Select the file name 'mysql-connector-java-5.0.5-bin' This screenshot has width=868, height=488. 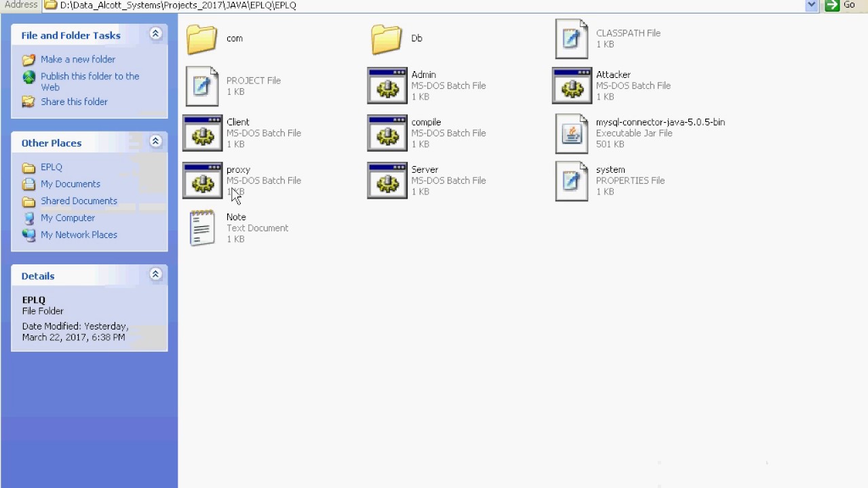point(660,122)
